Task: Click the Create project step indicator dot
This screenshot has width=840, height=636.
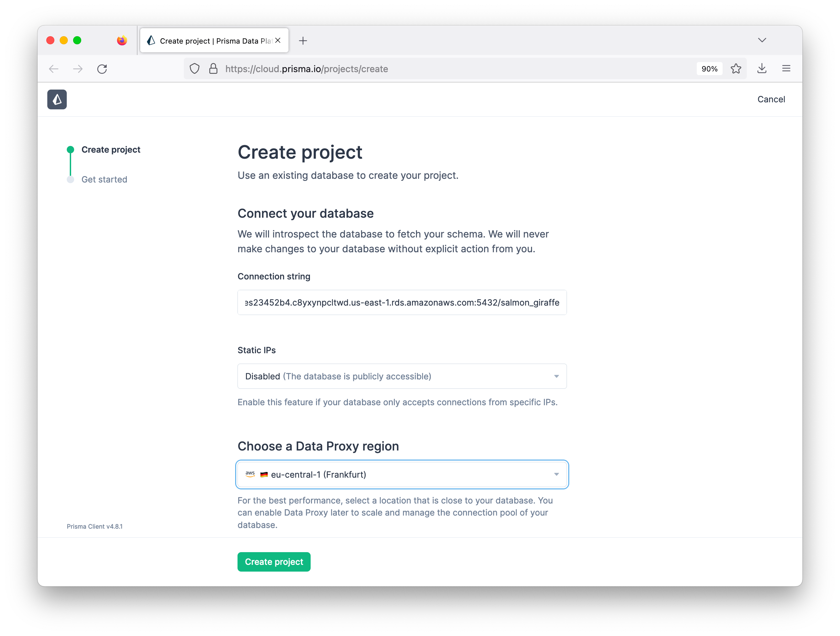Action: [x=71, y=149]
